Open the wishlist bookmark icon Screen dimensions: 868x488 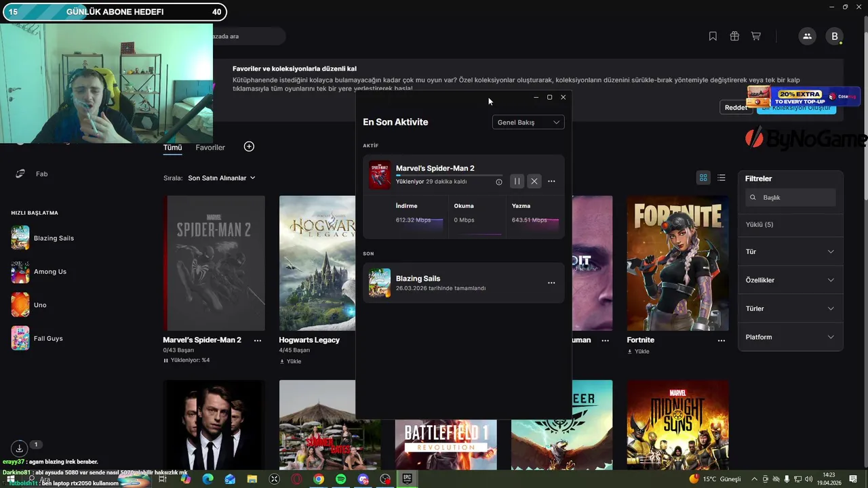(x=713, y=37)
